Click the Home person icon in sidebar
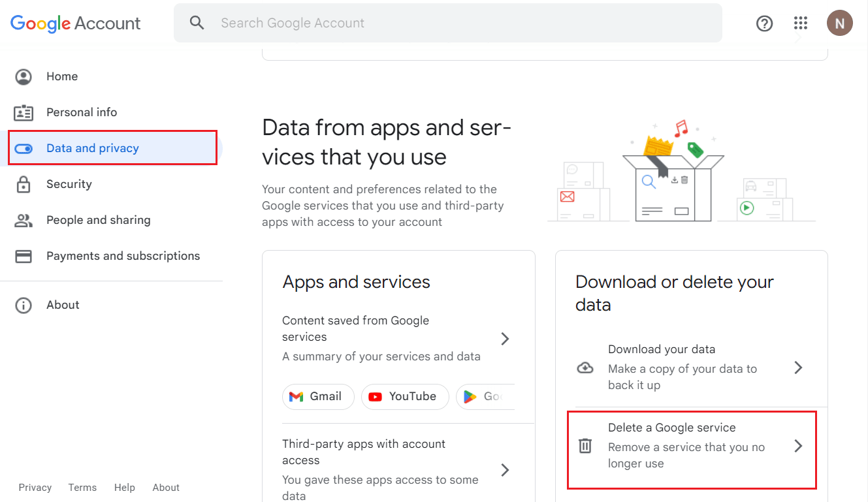Image resolution: width=868 pixels, height=502 pixels. 24,77
